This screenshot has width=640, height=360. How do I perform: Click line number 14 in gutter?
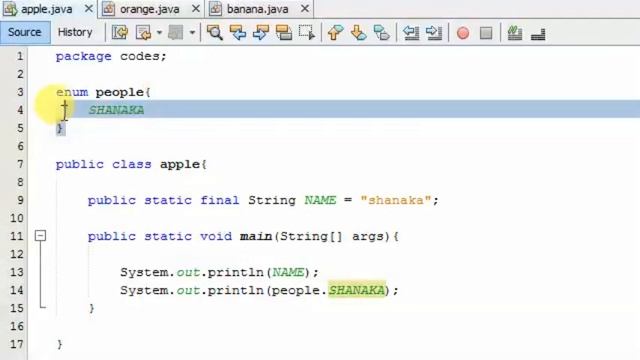pos(16,290)
